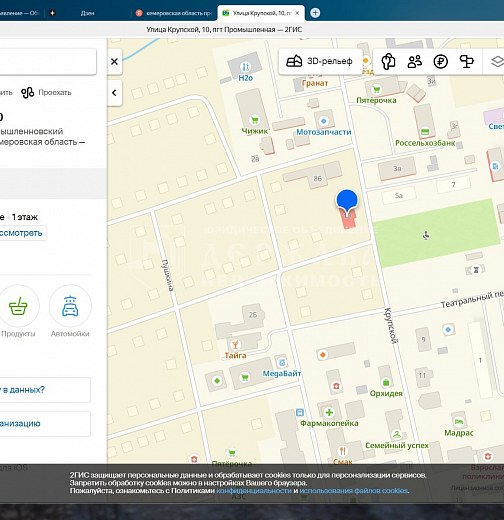This screenshot has height=520, width=504.
Task: Switch to the Дзен browser tab
Action: [x=87, y=13]
